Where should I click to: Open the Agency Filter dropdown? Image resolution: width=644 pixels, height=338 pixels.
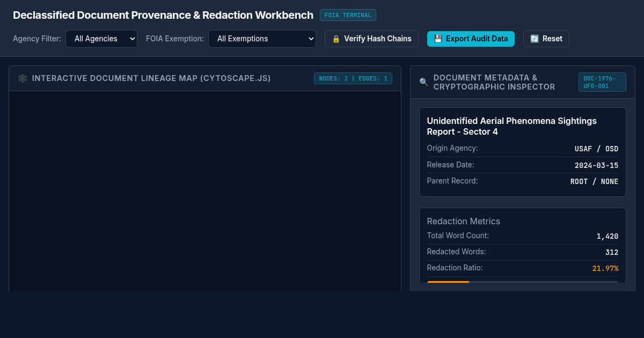click(x=101, y=39)
